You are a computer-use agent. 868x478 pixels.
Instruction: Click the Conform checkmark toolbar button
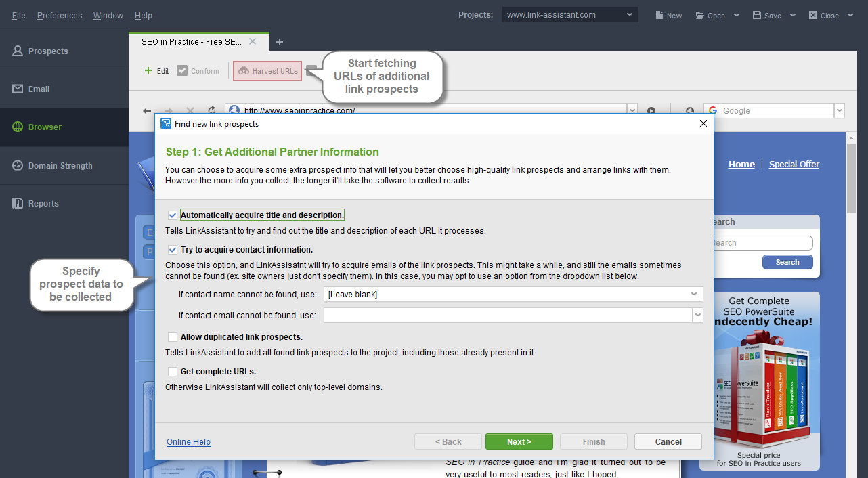click(x=198, y=70)
